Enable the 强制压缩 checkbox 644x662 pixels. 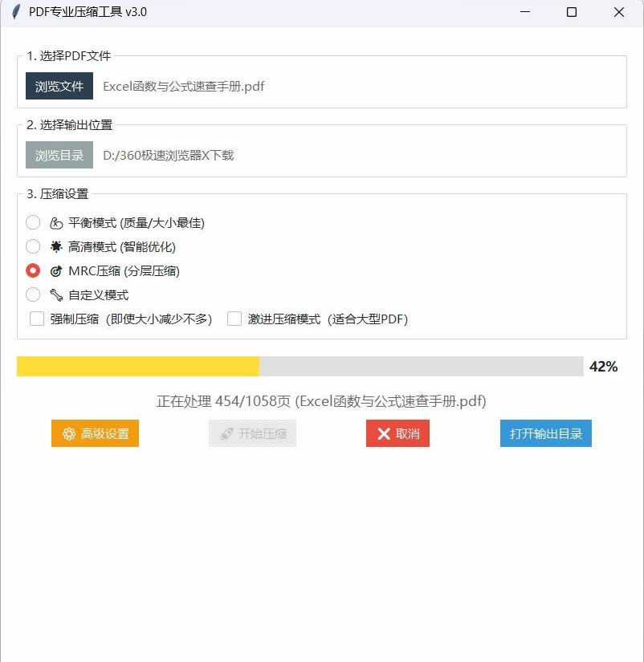coord(36,319)
